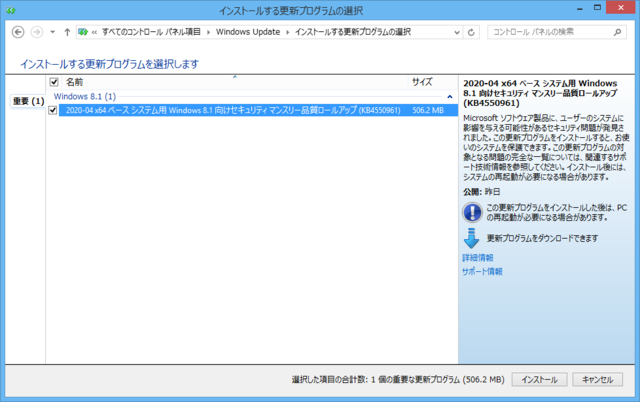The height and width of the screenshot is (402, 640).
Task: Click the Windows 8.1 (1) group header
Action: click(85, 97)
